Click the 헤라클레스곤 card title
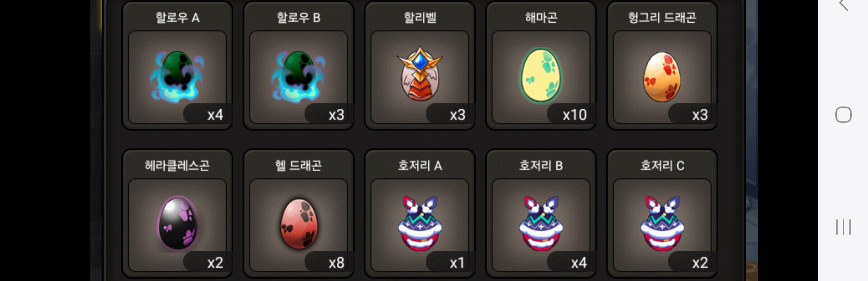Screen dimensions: 868x281 pyautogui.click(x=177, y=165)
